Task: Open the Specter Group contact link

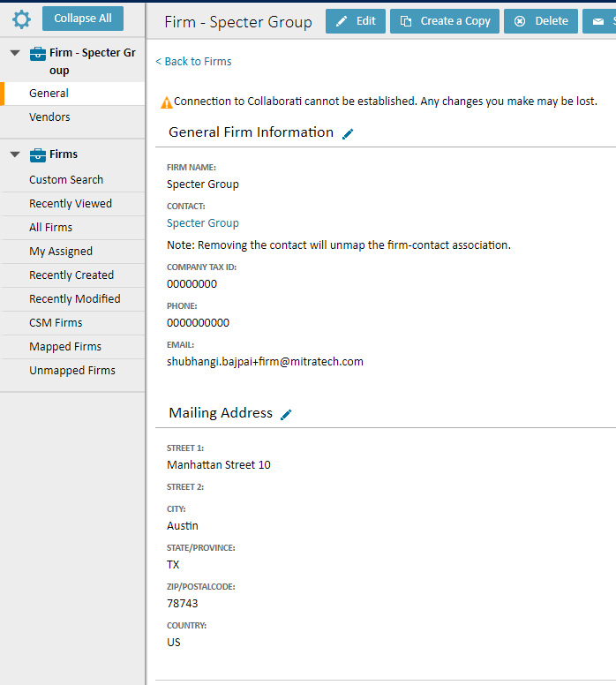Action: 203,223
